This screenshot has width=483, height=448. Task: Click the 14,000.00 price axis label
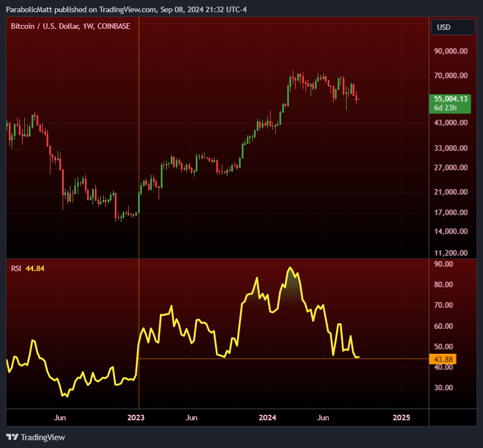(x=451, y=231)
